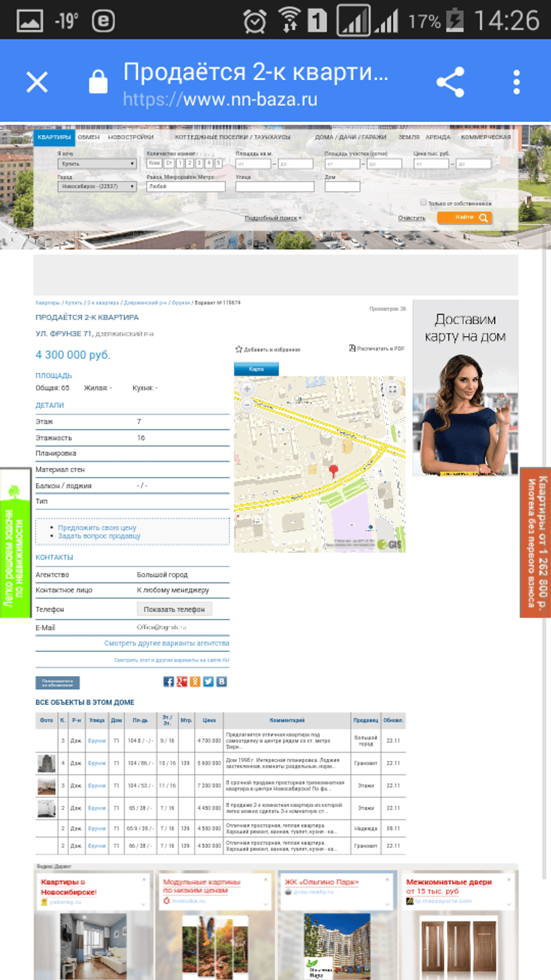The height and width of the screenshot is (980, 551).
Task: Open Коттеджные поселки / Таунхаусы tab
Action: coord(233,137)
